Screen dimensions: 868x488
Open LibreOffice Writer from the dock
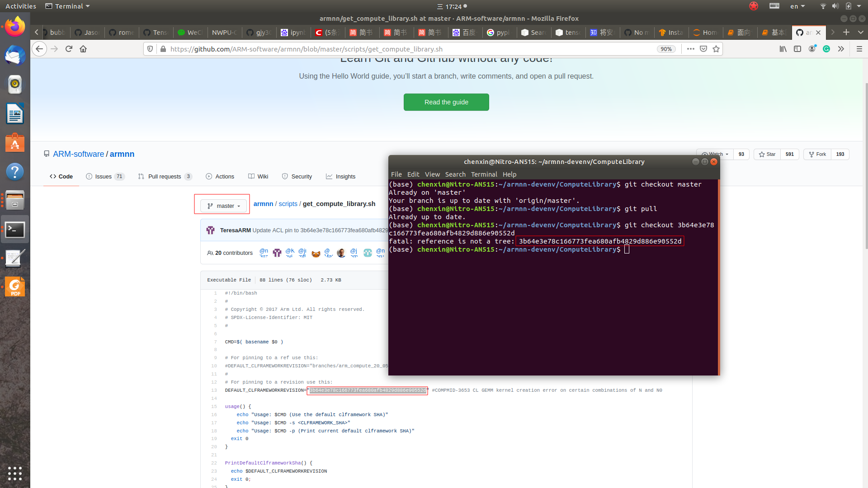tap(15, 114)
